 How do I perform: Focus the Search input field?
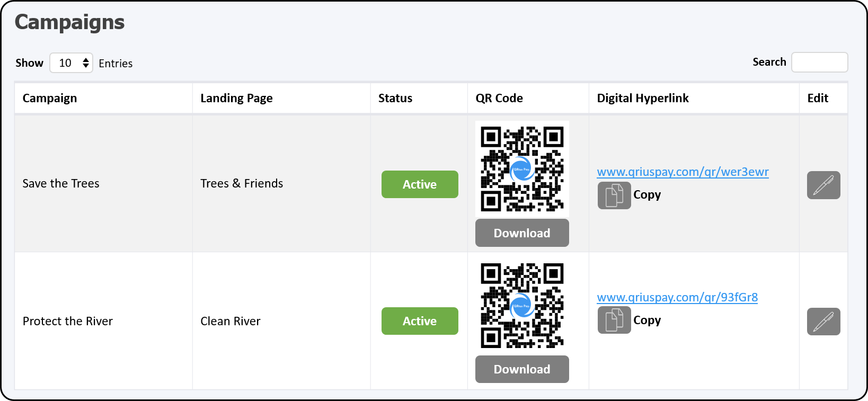coord(819,62)
